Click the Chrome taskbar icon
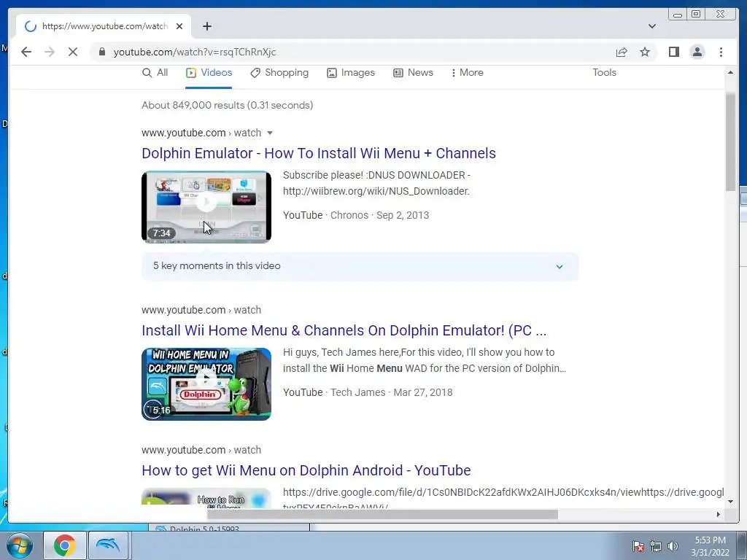The width and height of the screenshot is (747, 560). (x=65, y=545)
